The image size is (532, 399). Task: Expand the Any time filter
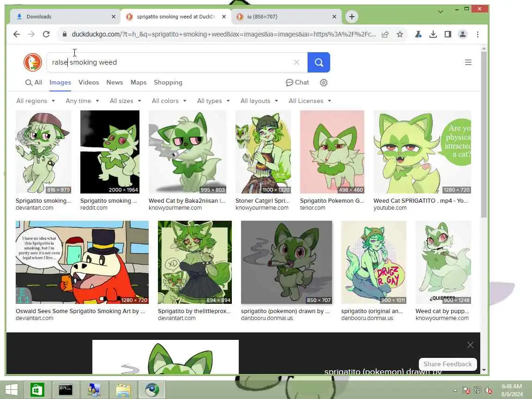[83, 101]
